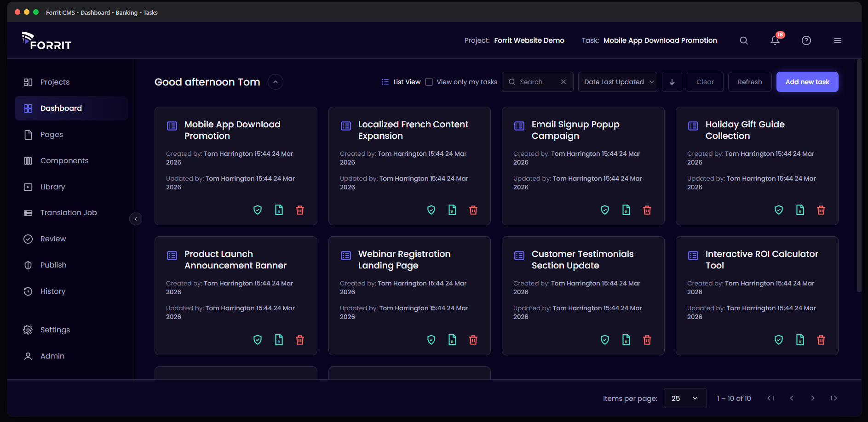Open Pages in sidebar

click(71, 135)
